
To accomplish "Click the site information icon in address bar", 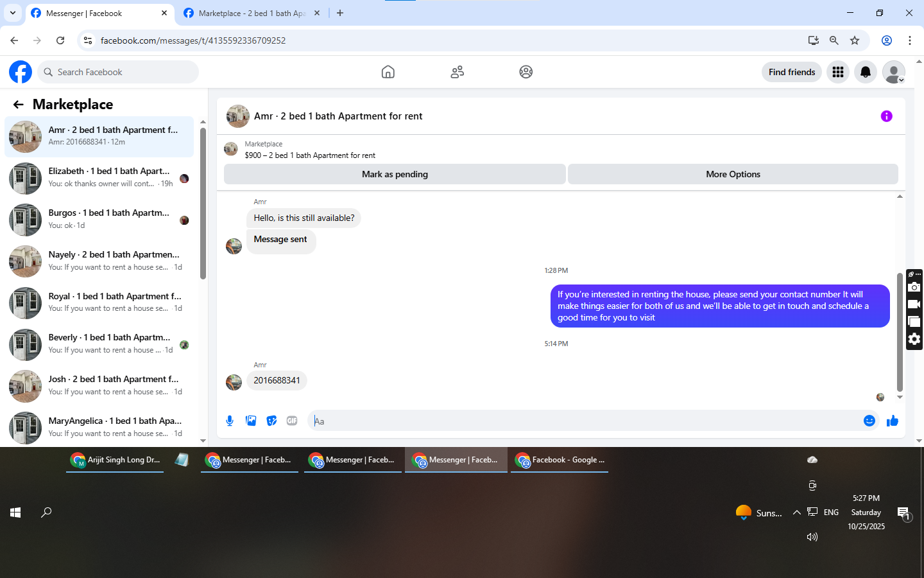I will tap(88, 40).
